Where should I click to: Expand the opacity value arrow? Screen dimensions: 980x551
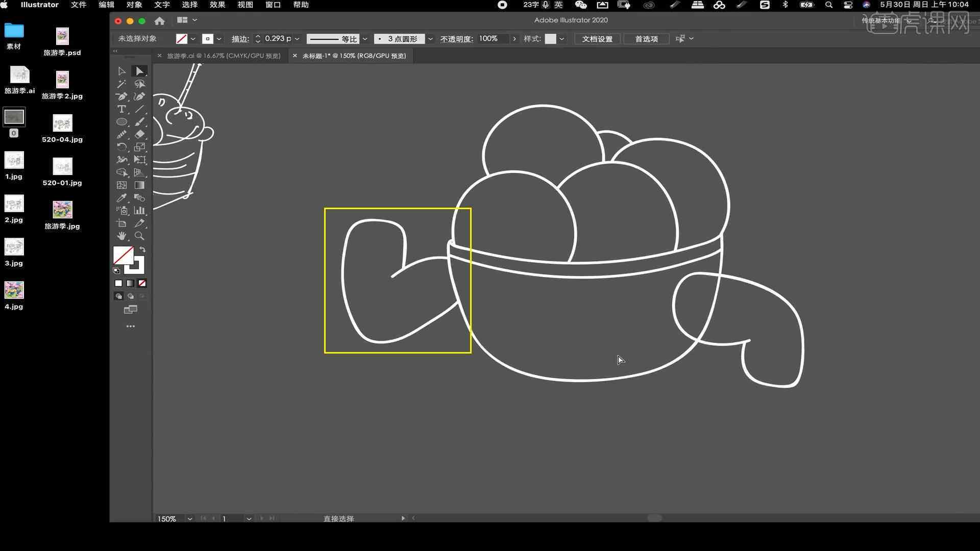(514, 39)
